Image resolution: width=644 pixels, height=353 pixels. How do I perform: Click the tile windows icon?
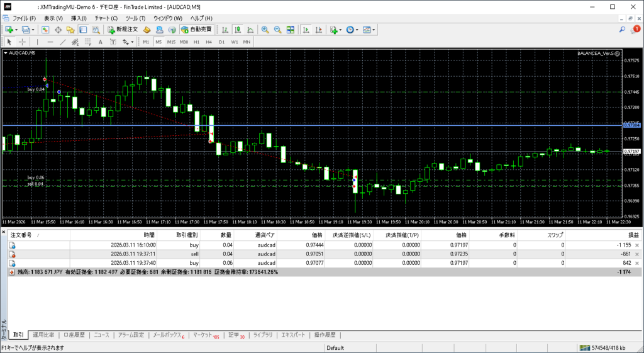(x=290, y=30)
